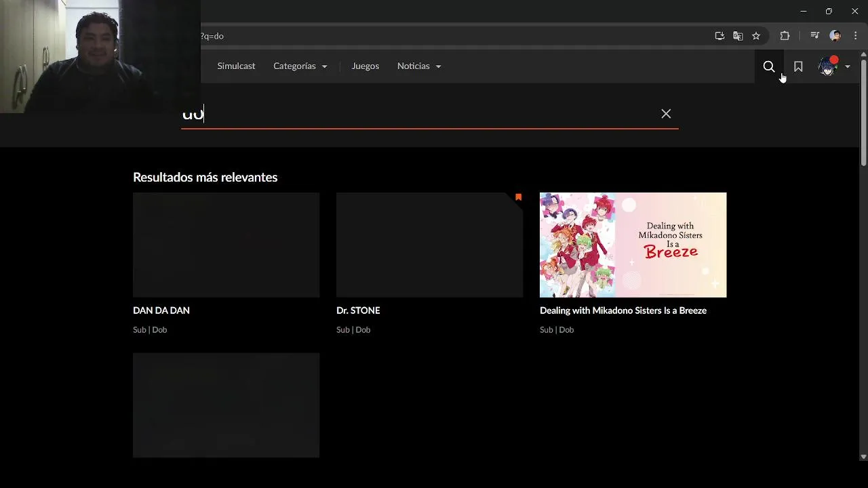Open the Chrome three-dot menu
This screenshot has width=868, height=488.
tap(855, 36)
